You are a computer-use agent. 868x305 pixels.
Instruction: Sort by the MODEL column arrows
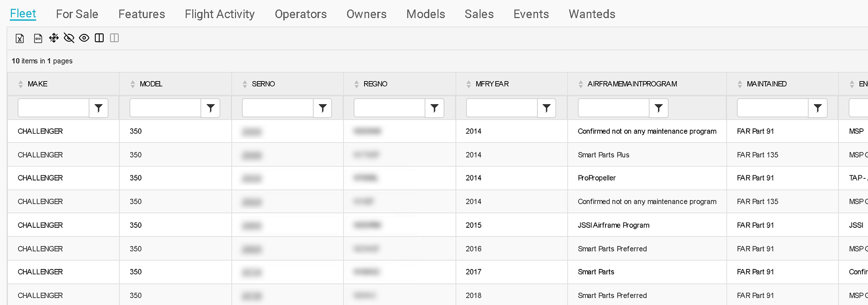[x=133, y=84]
